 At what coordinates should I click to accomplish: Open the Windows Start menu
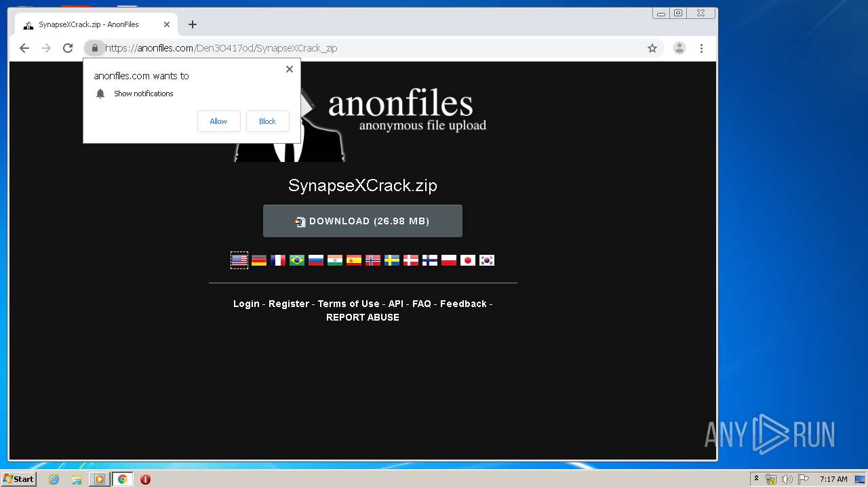[18, 479]
